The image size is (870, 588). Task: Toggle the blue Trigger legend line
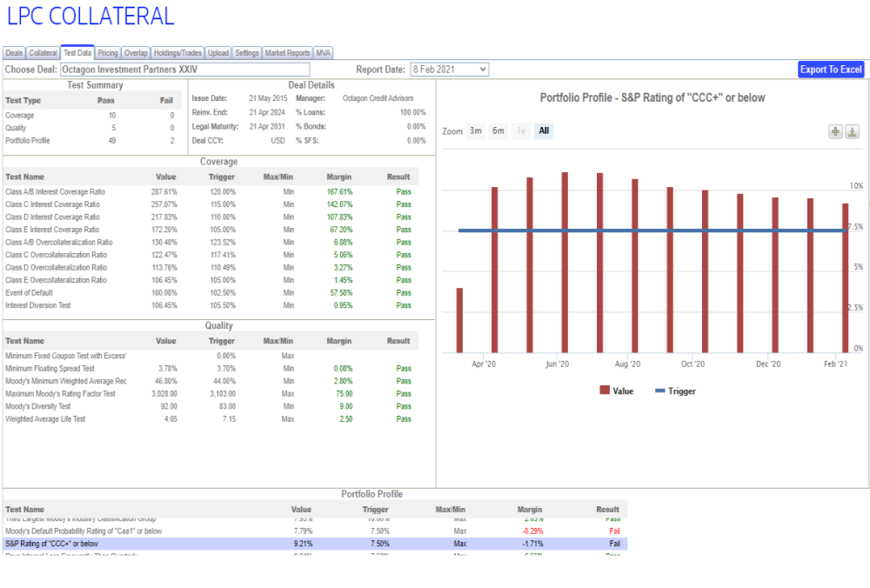659,391
